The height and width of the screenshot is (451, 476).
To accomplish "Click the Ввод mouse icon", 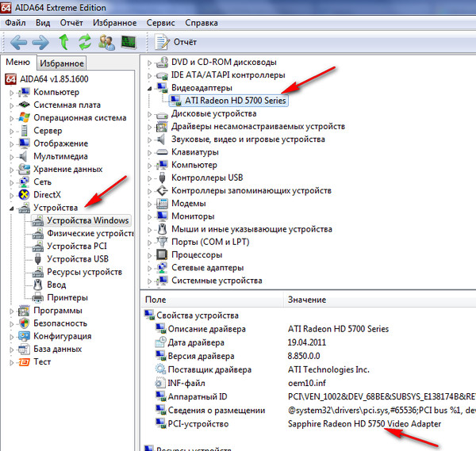I will click(37, 285).
